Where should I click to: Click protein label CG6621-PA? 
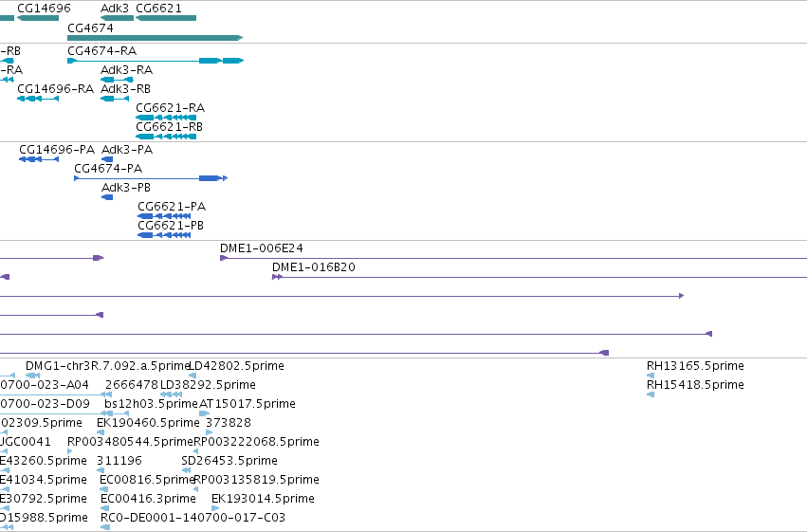172,207
